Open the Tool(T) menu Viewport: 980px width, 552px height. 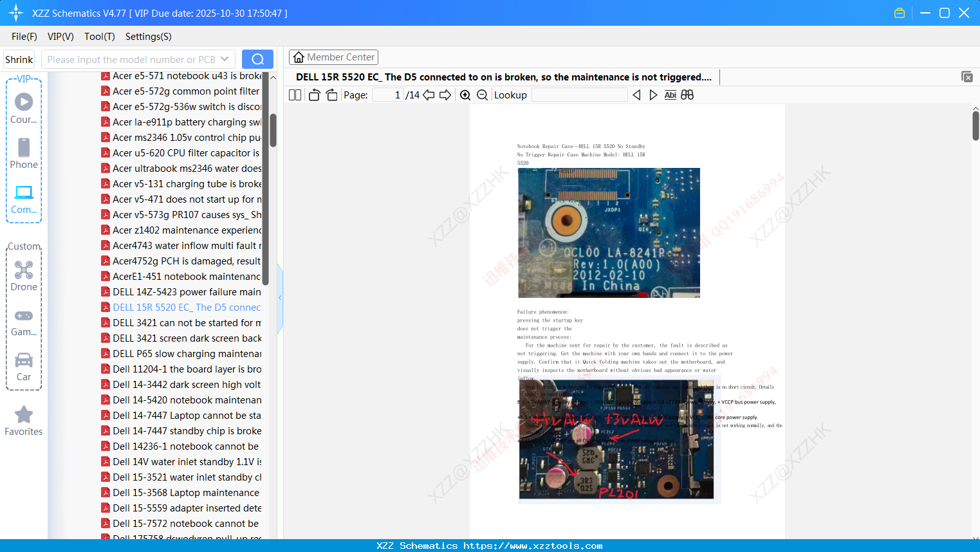coord(100,37)
